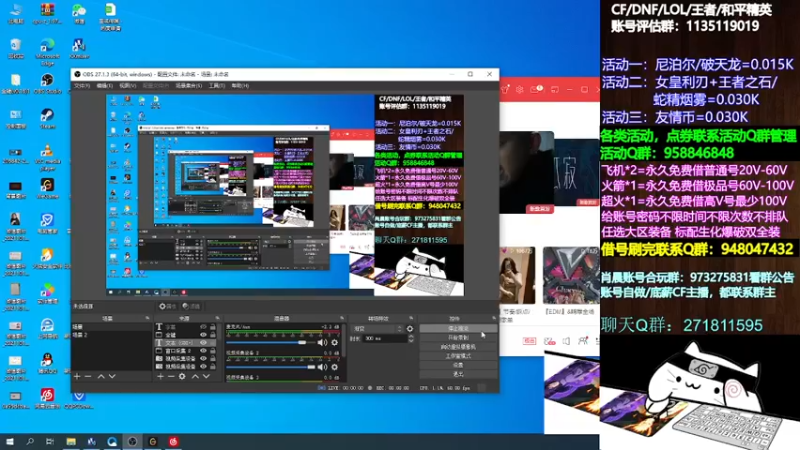Toggle the lock on the 窗口采集 2 source

[213, 351]
